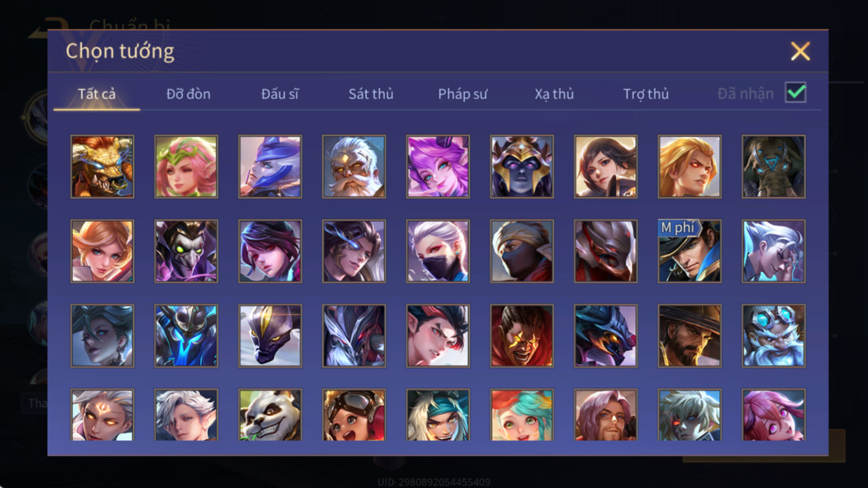Choose the elephant-masked hero portrait
Image resolution: width=868 pixels, height=488 pixels.
[773, 166]
